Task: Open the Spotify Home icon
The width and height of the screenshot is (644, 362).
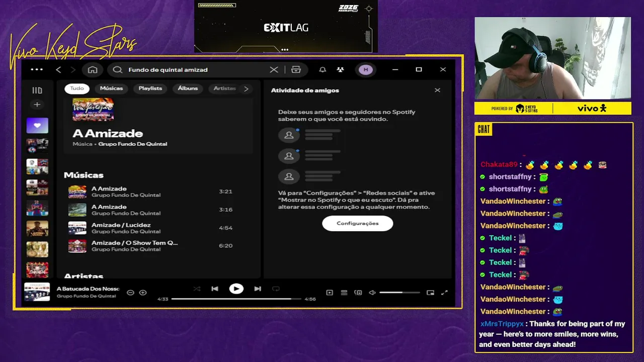Action: click(x=93, y=70)
